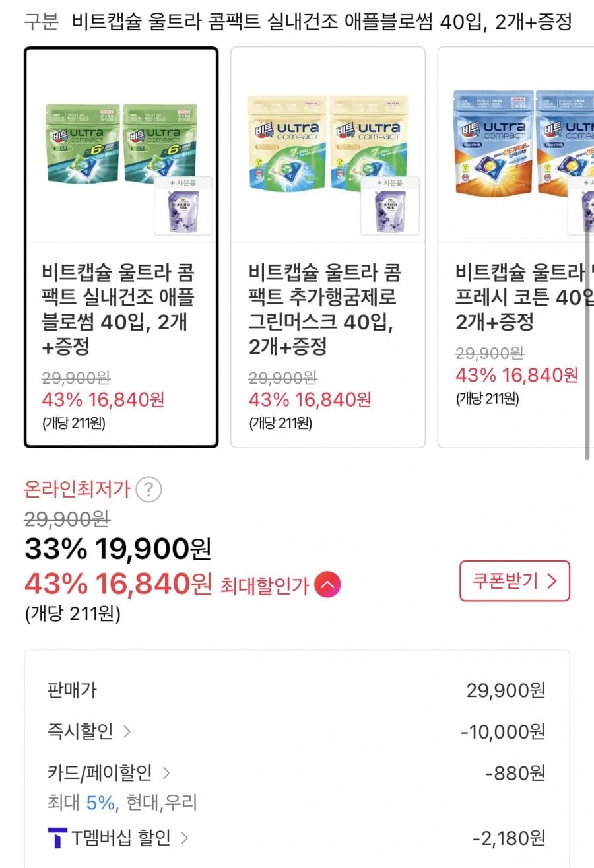Click the 카드/페이할인 label
The height and width of the screenshot is (868, 594).
coord(100,772)
